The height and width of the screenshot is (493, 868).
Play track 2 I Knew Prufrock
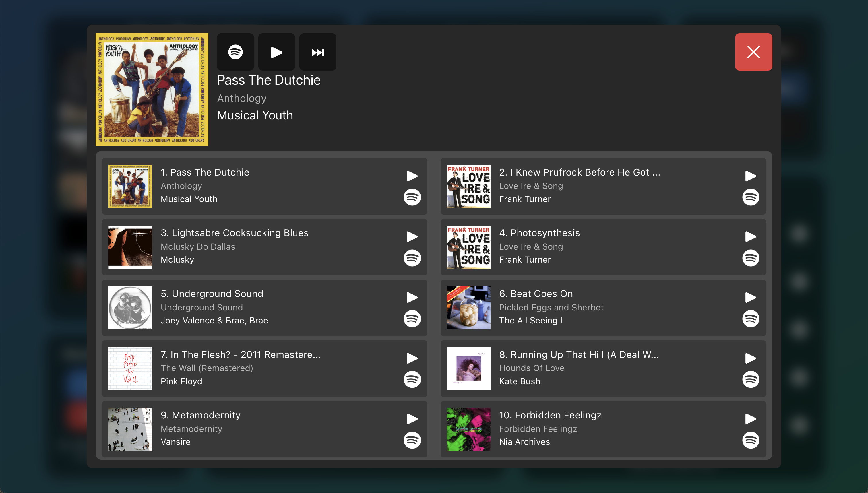coord(751,176)
